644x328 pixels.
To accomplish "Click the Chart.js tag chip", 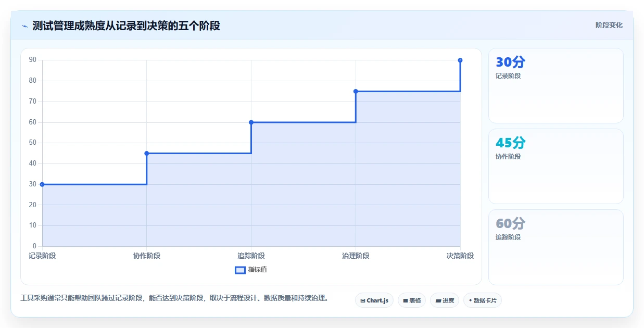I will (374, 300).
